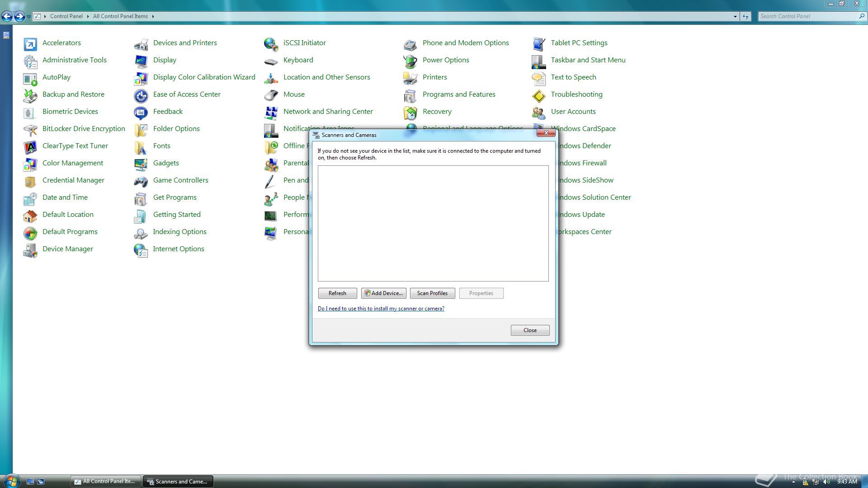Viewport: 868px width, 488px height.
Task: Open Power Options icon
Action: (410, 61)
